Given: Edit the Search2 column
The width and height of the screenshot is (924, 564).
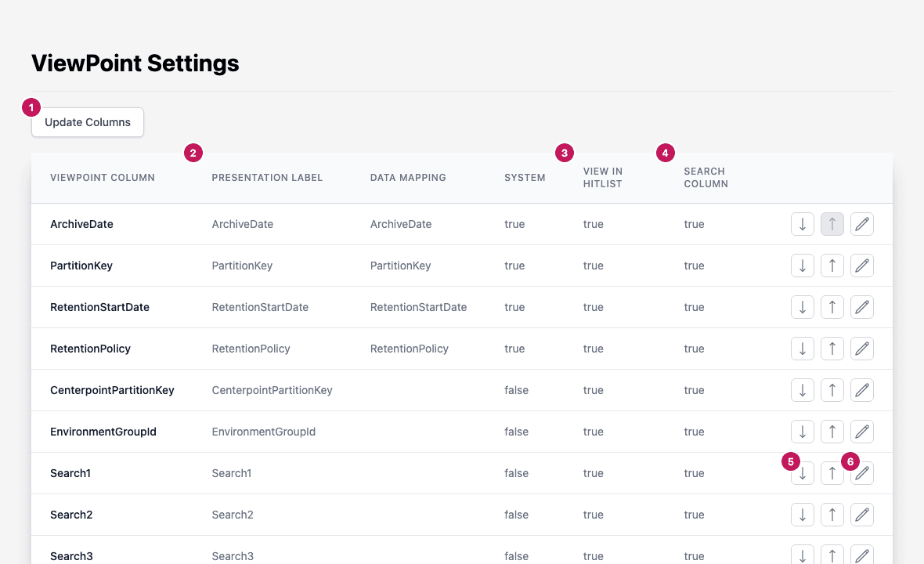Looking at the screenshot, I should click(861, 515).
